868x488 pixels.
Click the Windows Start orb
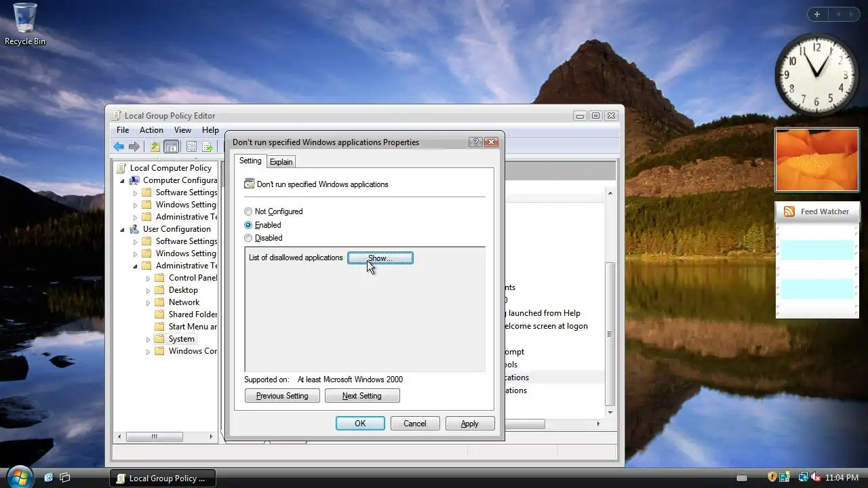pos(20,477)
